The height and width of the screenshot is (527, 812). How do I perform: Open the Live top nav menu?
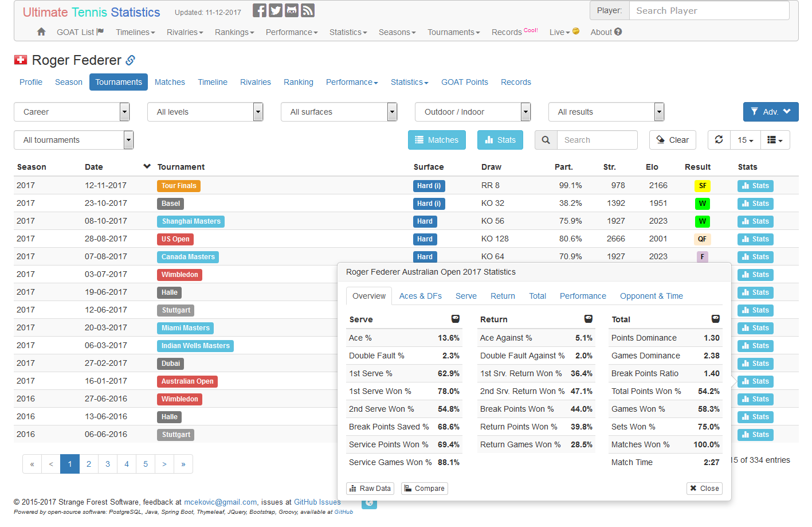coord(564,32)
